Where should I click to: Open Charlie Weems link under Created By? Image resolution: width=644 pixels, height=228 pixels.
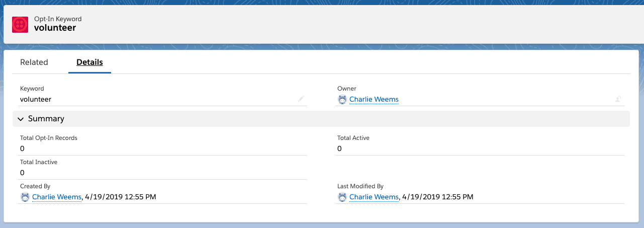[56, 197]
